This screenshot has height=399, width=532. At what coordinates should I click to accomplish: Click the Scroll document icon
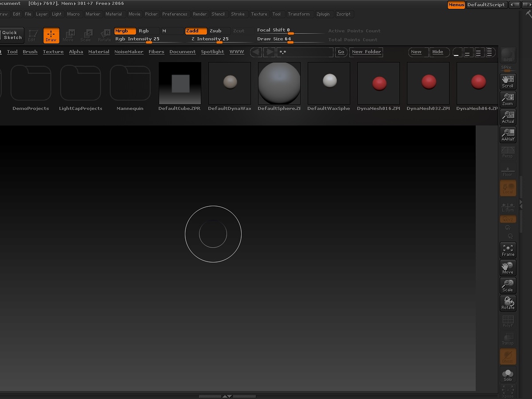pyautogui.click(x=508, y=82)
